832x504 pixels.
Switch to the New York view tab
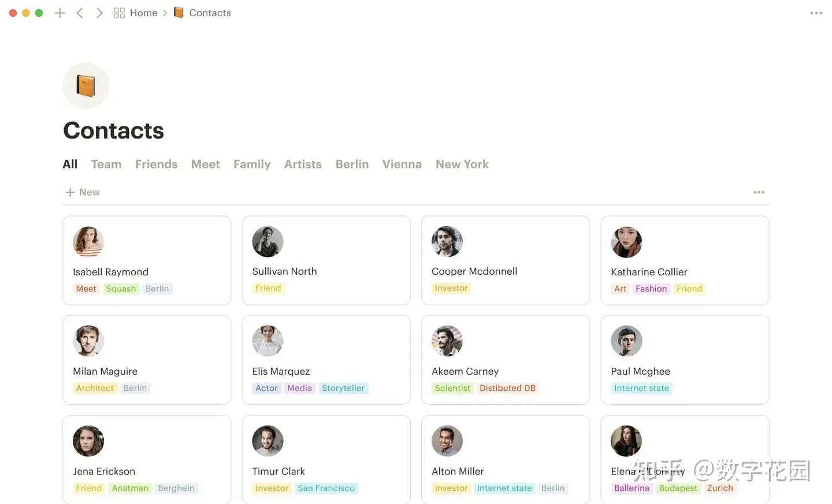462,164
